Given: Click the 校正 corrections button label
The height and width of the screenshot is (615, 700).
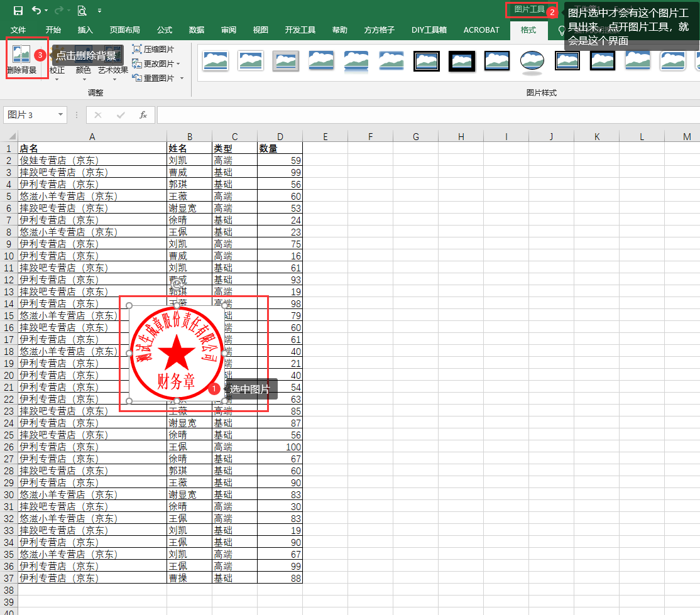Looking at the screenshot, I should click(x=57, y=70).
